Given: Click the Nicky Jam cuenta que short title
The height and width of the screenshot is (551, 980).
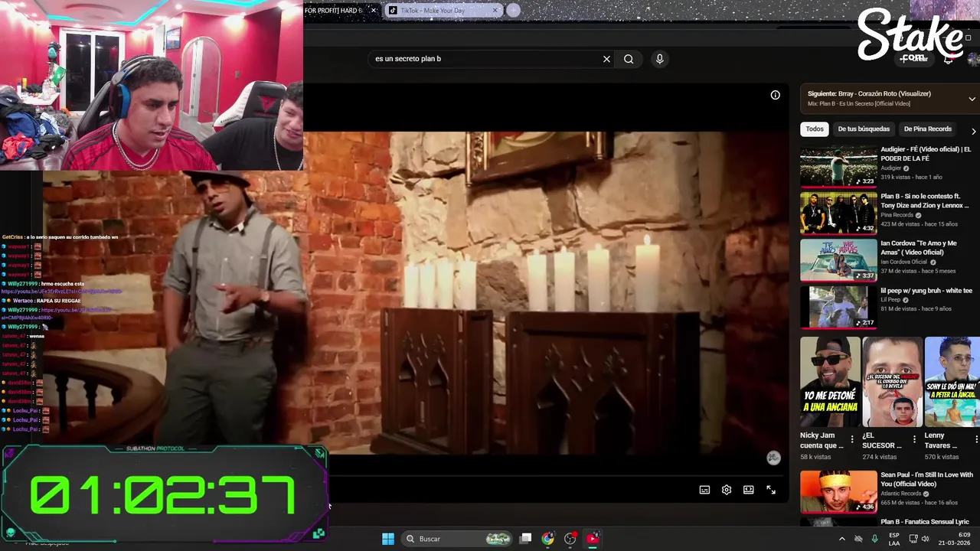Looking at the screenshot, I should click(822, 440).
